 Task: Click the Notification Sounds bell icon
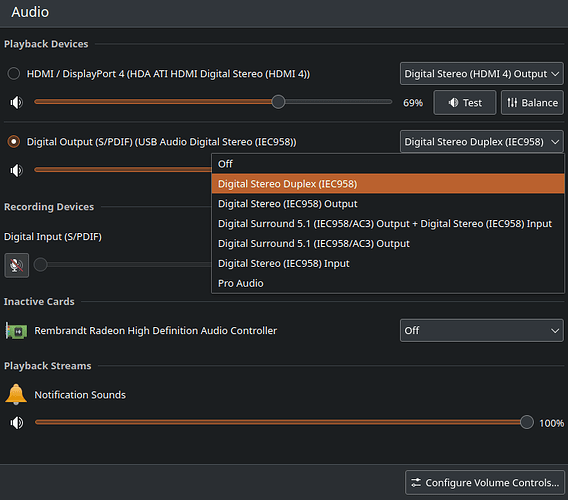coord(16,394)
